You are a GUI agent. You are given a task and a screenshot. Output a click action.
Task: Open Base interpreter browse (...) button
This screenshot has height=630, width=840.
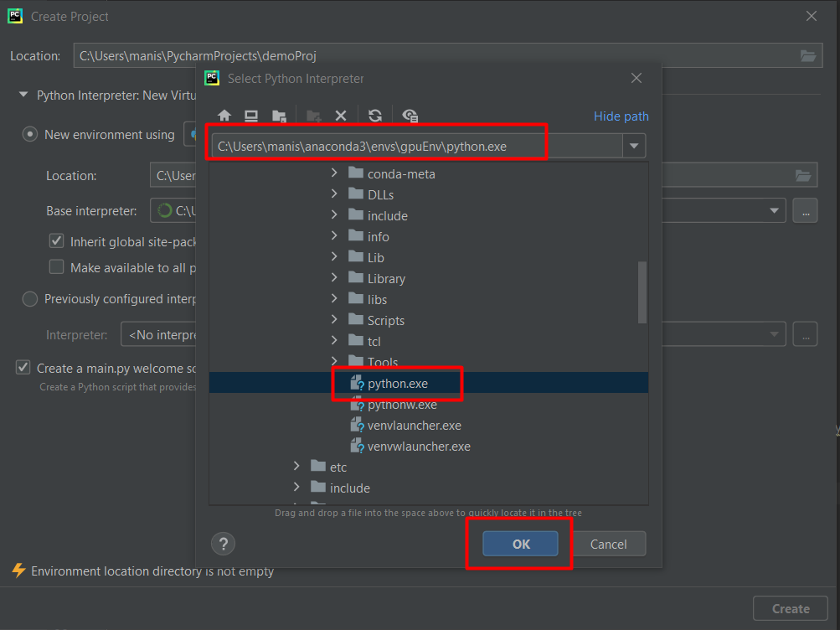coord(804,210)
